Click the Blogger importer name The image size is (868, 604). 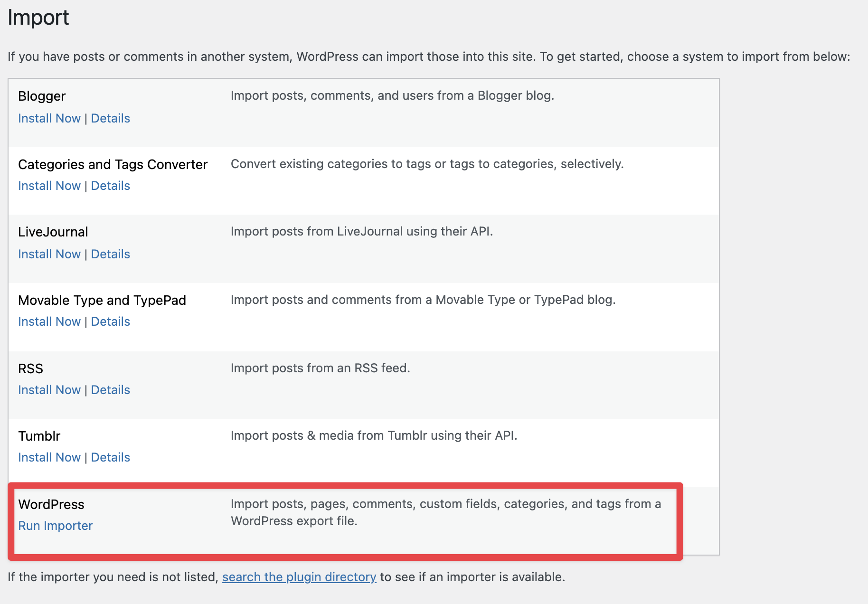pyautogui.click(x=41, y=96)
